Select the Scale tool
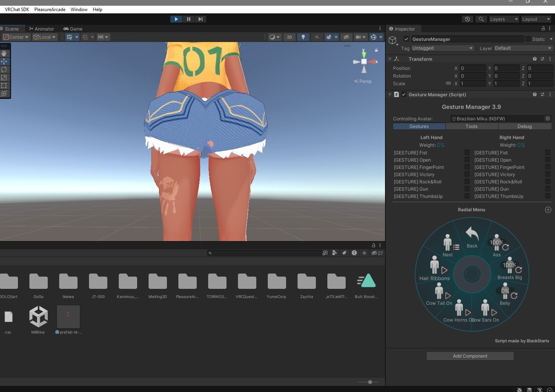 click(x=4, y=78)
